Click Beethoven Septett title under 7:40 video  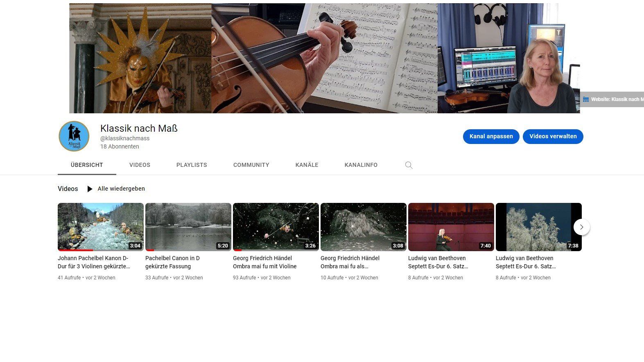438,262
